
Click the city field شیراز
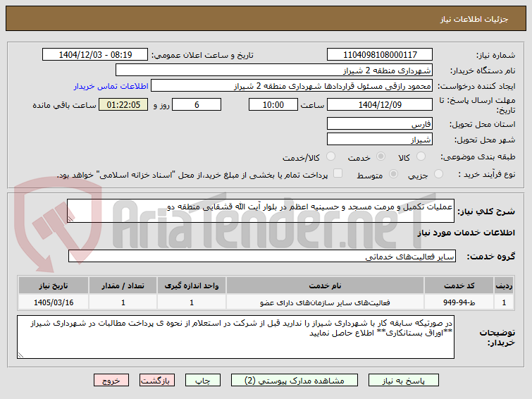click(x=380, y=139)
